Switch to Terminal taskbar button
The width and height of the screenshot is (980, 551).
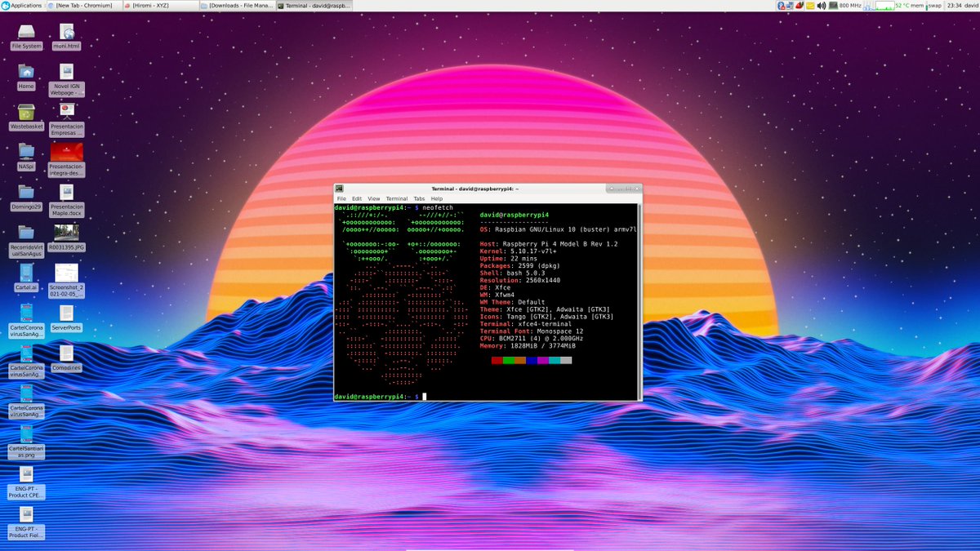coord(314,5)
